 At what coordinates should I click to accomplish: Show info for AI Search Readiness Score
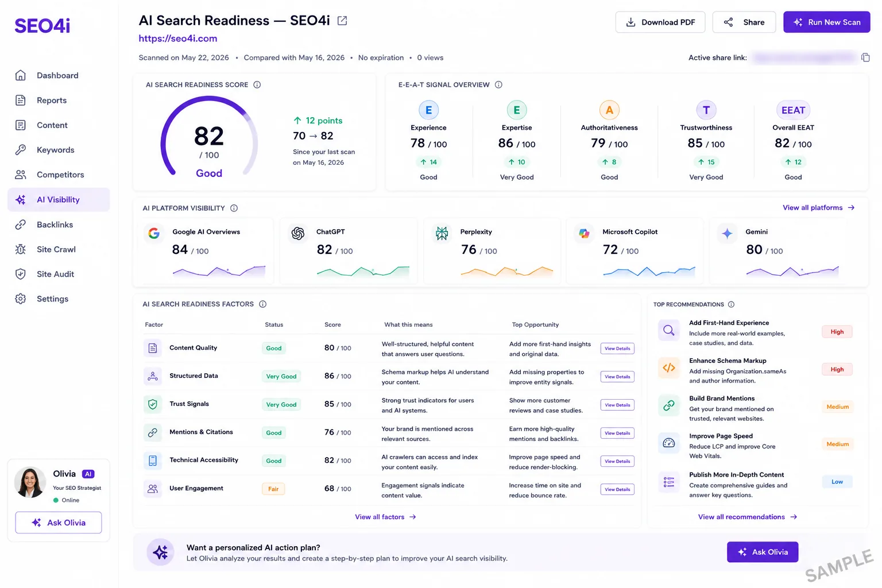tap(257, 84)
